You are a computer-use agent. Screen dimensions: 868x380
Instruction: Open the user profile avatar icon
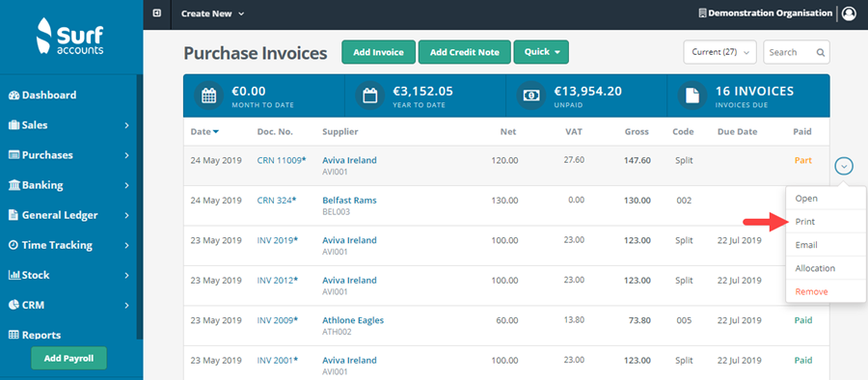click(x=849, y=14)
